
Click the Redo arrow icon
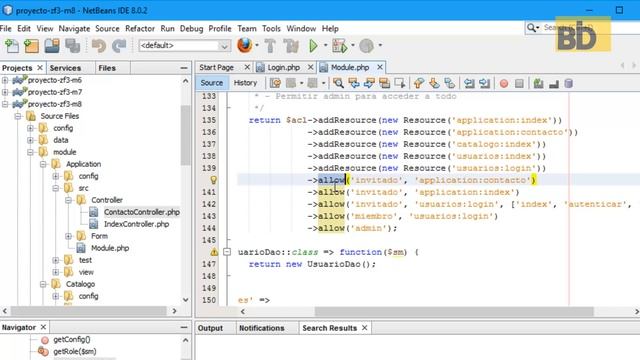click(x=119, y=45)
